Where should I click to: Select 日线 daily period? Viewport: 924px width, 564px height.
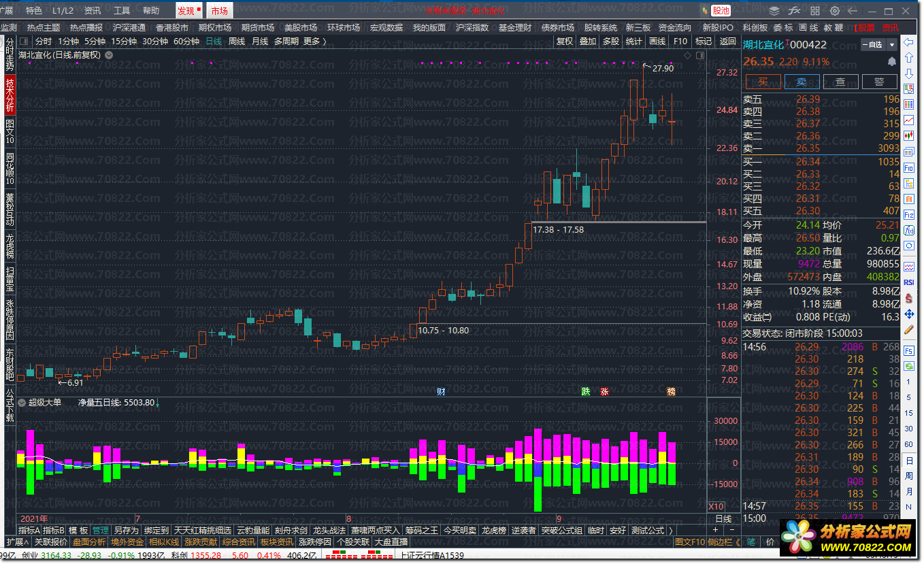tap(214, 41)
